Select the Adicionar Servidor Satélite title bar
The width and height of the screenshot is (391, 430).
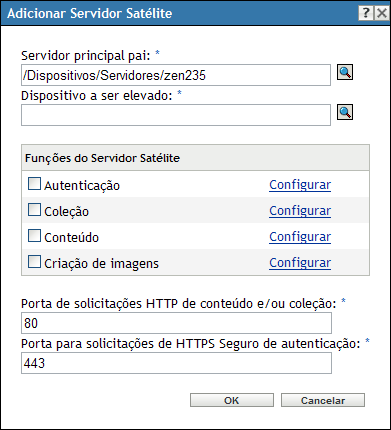pyautogui.click(x=180, y=13)
